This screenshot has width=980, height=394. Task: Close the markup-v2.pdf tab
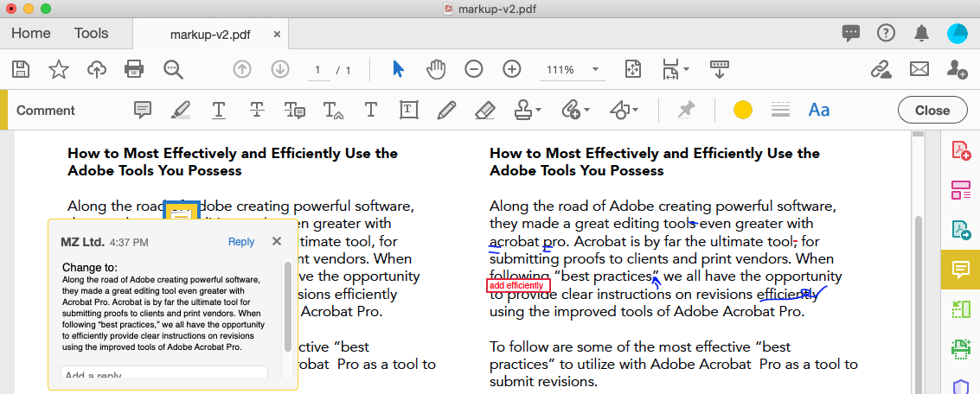coord(278,35)
